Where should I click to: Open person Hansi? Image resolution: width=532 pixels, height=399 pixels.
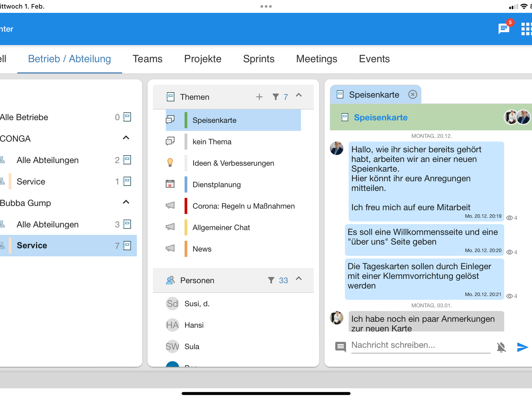click(x=233, y=325)
